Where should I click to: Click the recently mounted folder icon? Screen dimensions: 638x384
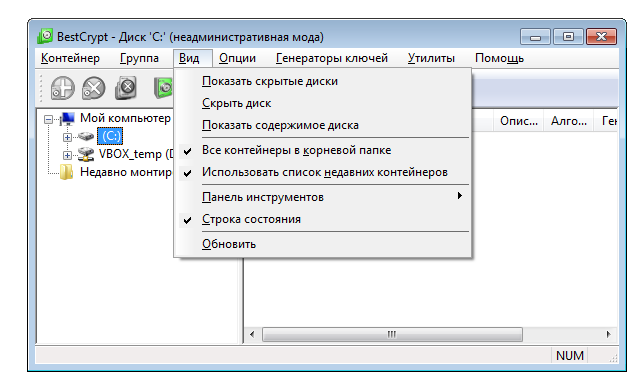[x=66, y=172]
